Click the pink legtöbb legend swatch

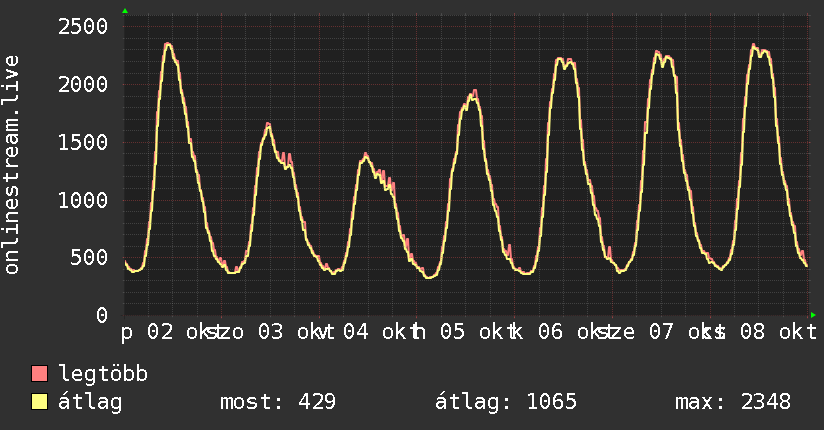(39, 374)
